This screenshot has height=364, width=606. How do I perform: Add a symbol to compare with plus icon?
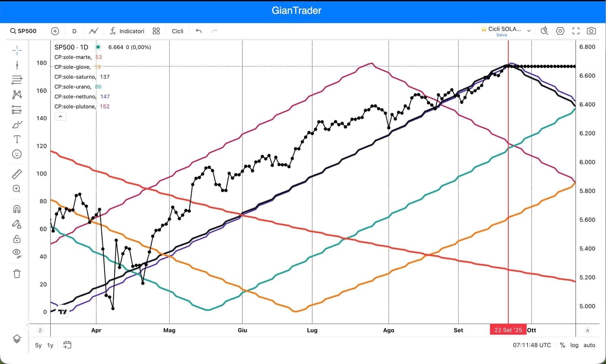coord(55,31)
